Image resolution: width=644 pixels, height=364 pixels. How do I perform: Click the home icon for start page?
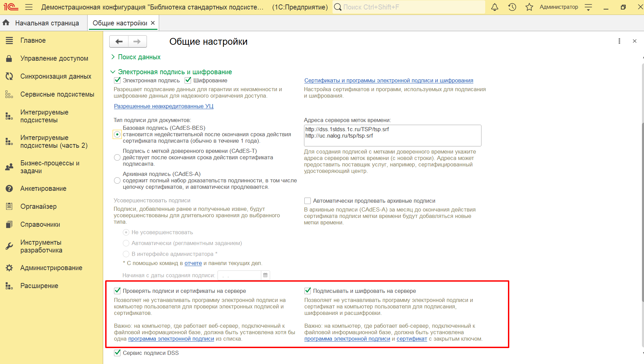tap(6, 23)
